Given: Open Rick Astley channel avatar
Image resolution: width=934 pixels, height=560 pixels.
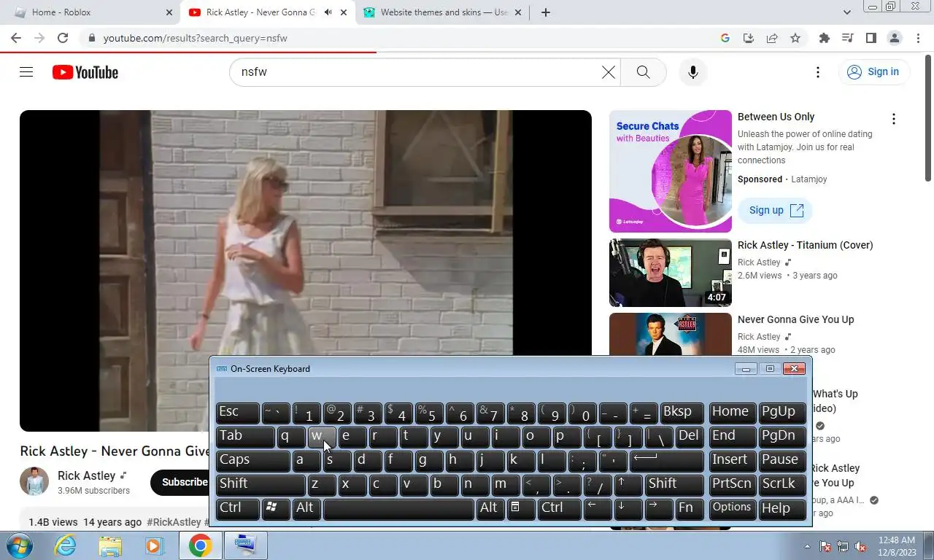Looking at the screenshot, I should tap(34, 481).
